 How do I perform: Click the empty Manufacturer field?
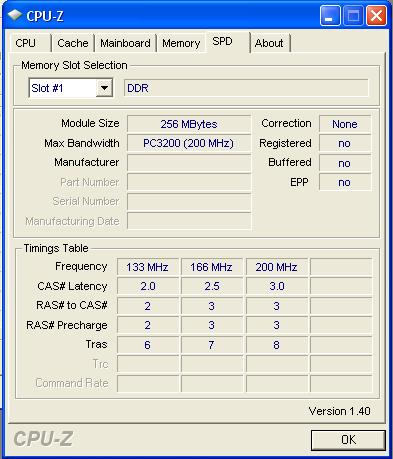[x=189, y=163]
